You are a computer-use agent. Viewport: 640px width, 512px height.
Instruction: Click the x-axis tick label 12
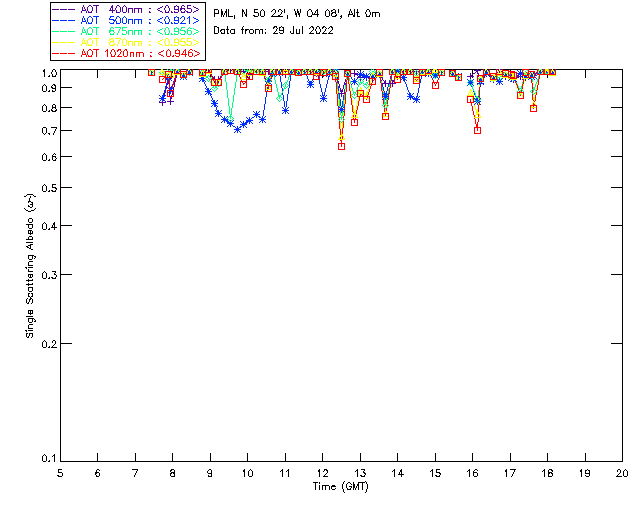(322, 473)
